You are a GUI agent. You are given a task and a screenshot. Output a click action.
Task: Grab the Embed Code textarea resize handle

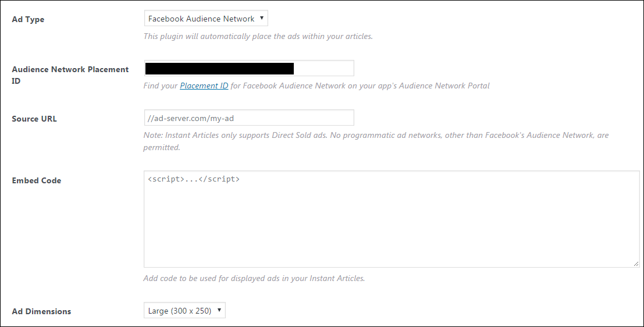[x=636, y=264]
